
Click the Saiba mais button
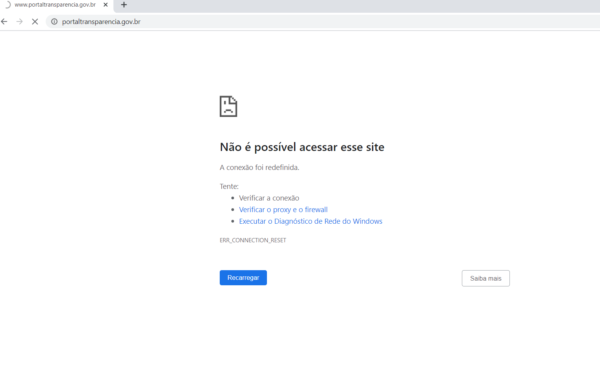click(486, 278)
